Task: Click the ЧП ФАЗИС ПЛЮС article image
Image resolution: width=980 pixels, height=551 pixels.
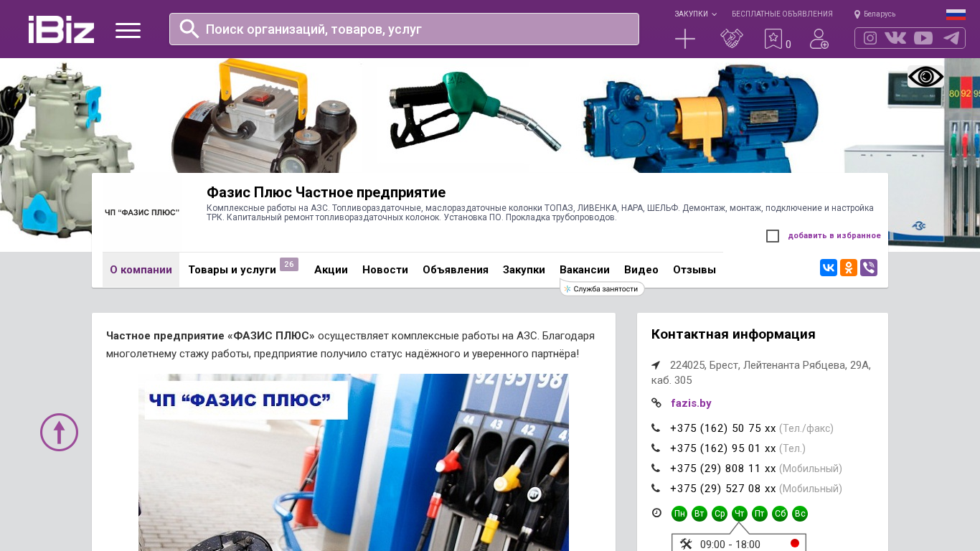Action: coord(354,463)
